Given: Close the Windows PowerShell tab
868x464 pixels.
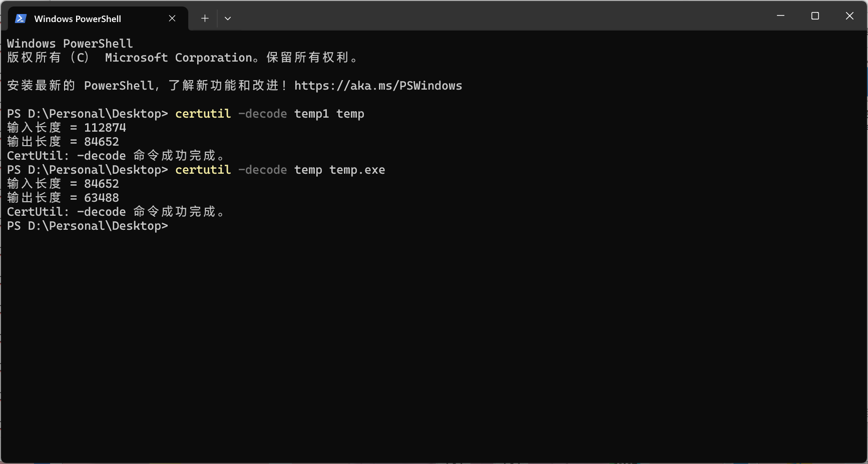Looking at the screenshot, I should [172, 19].
